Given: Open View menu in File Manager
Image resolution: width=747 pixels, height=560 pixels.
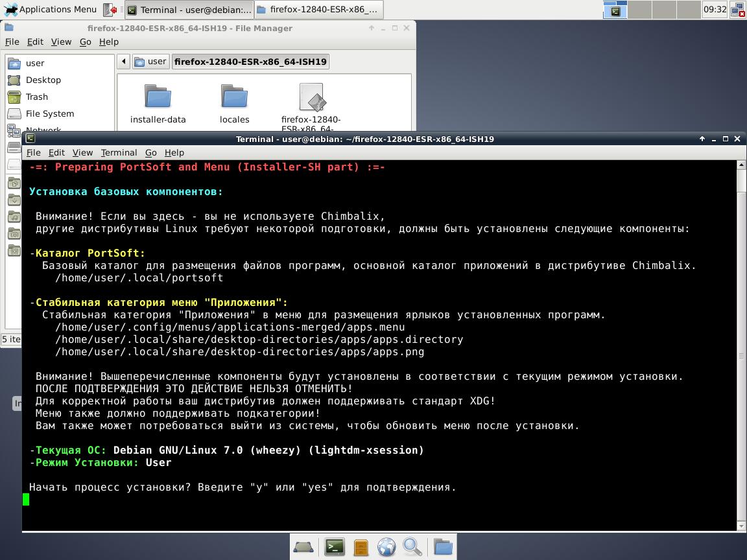Looking at the screenshot, I should pyautogui.click(x=61, y=42).
